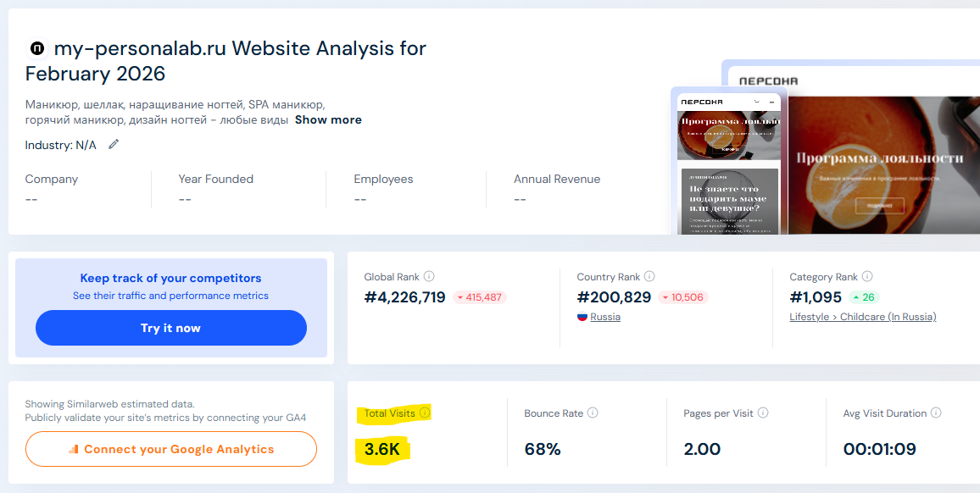Click the mobile site preview thumbnail
The height and width of the screenshot is (493, 980).
pos(728,169)
